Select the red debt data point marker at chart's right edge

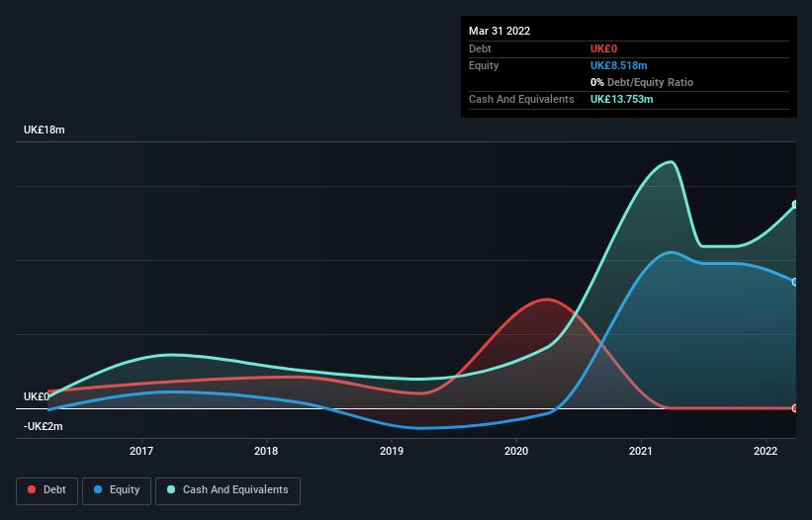[x=795, y=408]
